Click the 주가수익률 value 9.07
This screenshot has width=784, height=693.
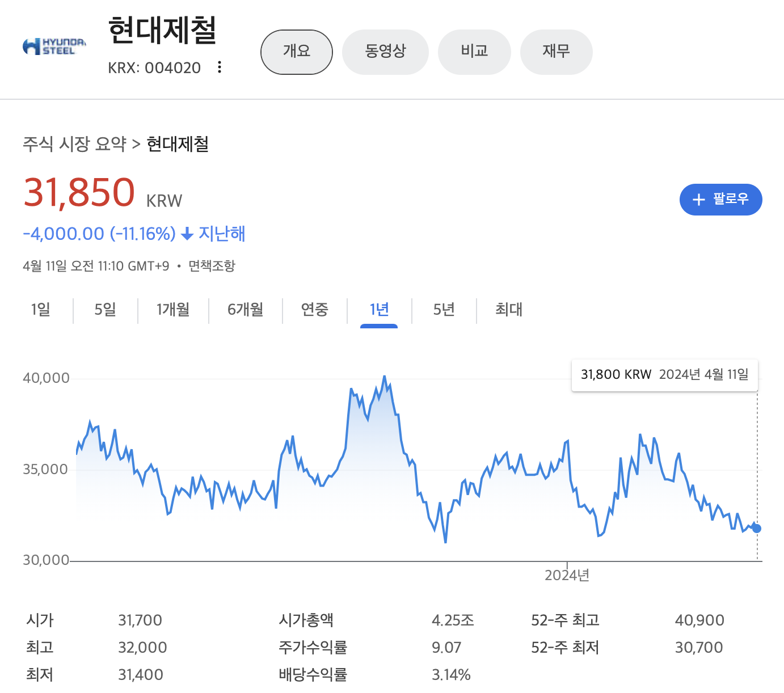pyautogui.click(x=446, y=648)
